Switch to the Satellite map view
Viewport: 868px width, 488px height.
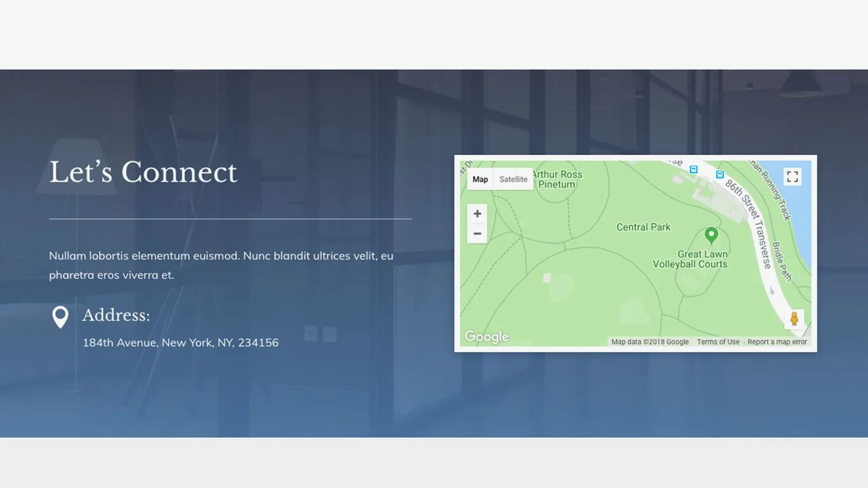(x=513, y=179)
